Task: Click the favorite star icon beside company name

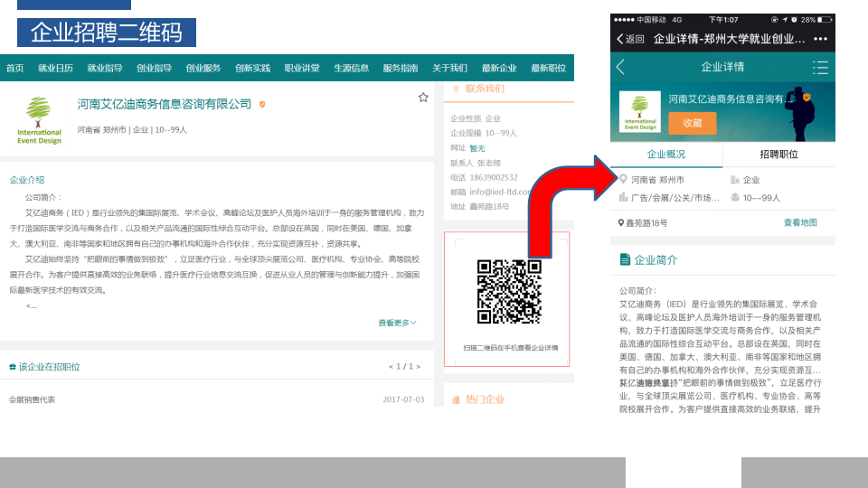Action: pos(423,98)
